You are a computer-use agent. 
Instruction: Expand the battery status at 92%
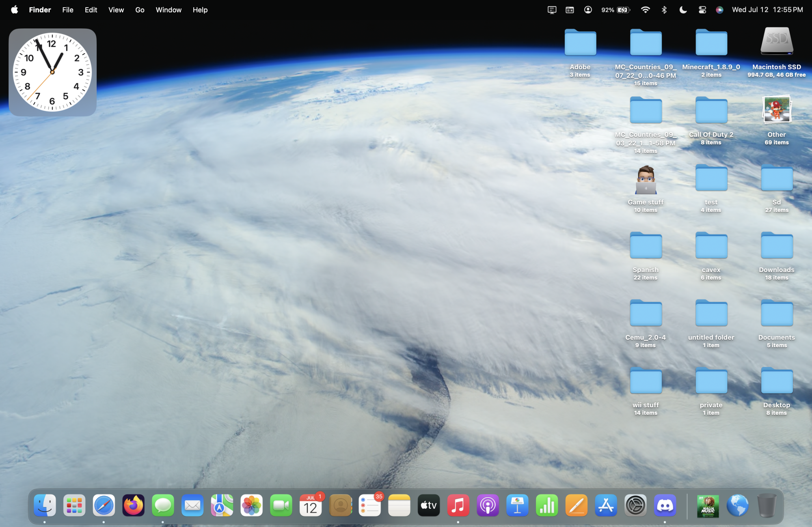tap(615, 10)
